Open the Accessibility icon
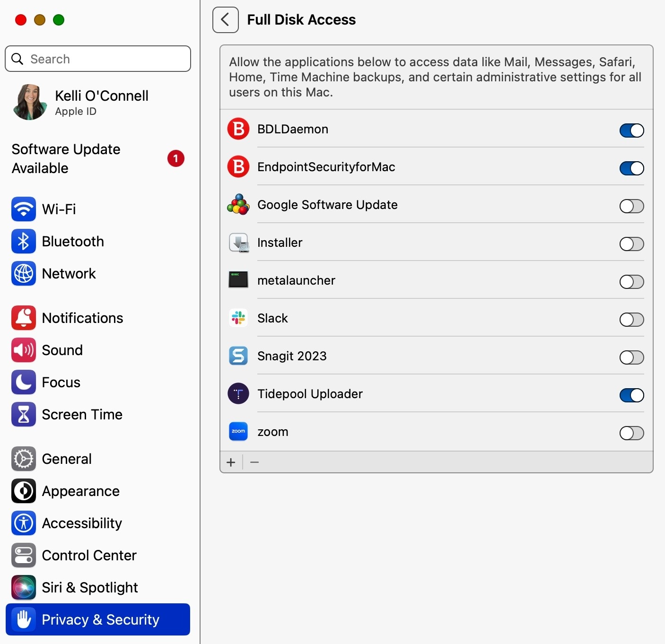Image resolution: width=665 pixels, height=644 pixels. 24,523
